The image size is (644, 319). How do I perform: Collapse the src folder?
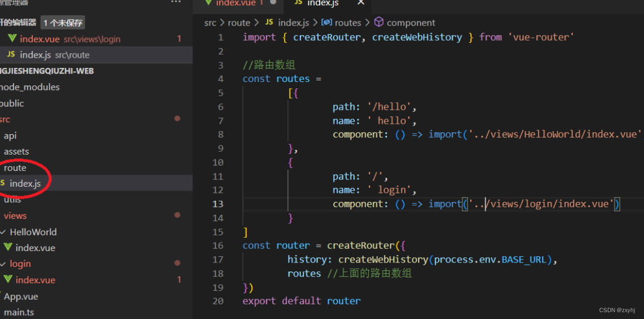click(x=5, y=119)
